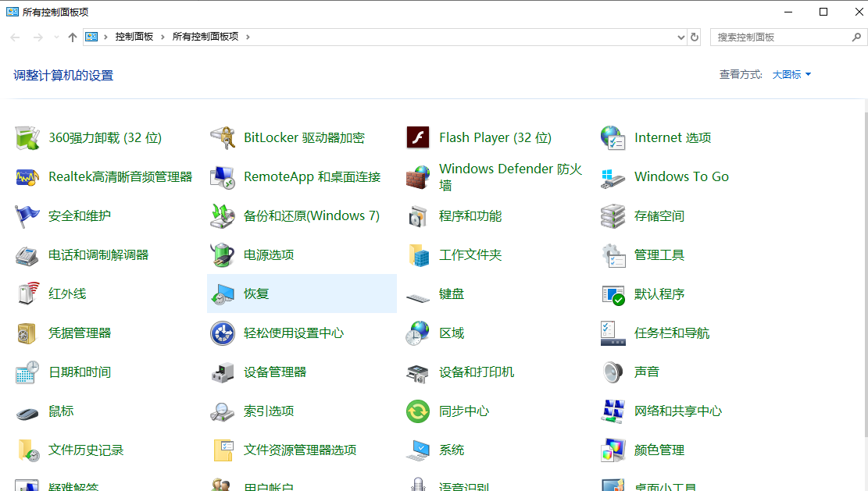
Task: Open 键盘 keyboard icon
Action: pos(418,298)
